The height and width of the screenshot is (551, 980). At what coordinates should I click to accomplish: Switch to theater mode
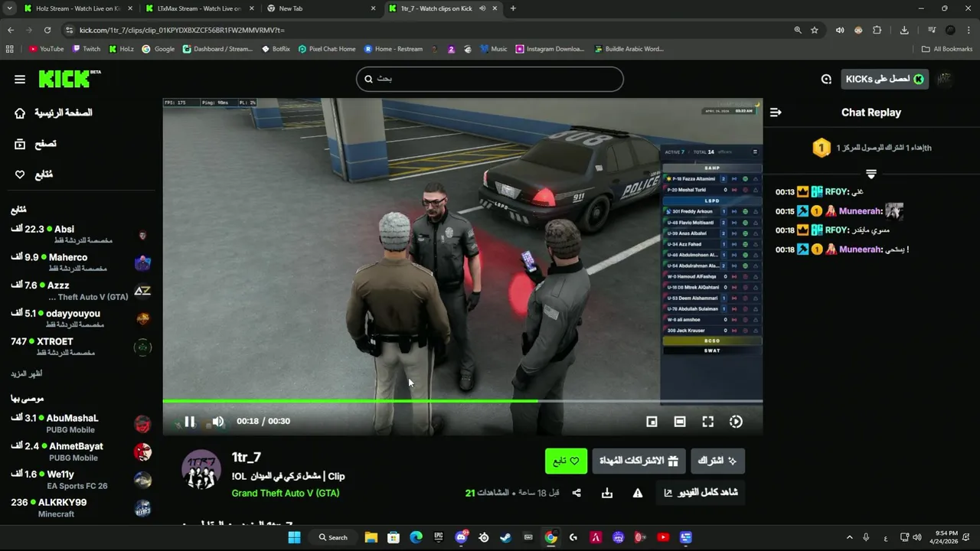(x=680, y=422)
